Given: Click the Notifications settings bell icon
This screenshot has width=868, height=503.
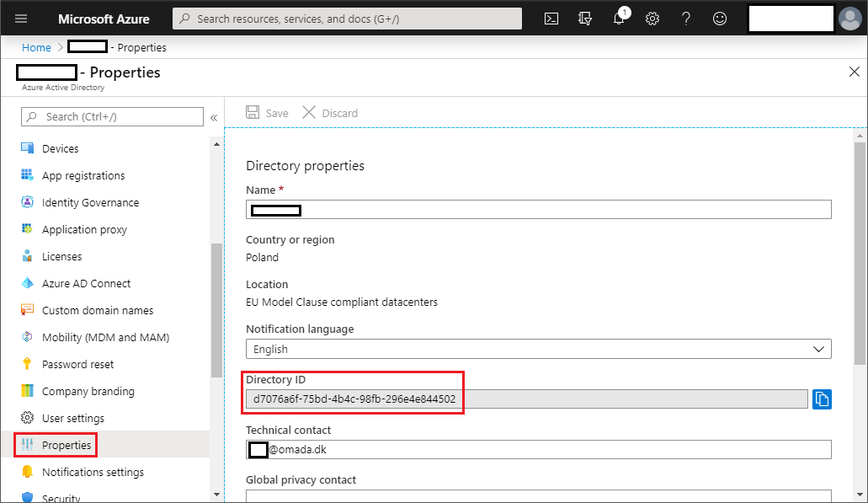Looking at the screenshot, I should pos(27,472).
